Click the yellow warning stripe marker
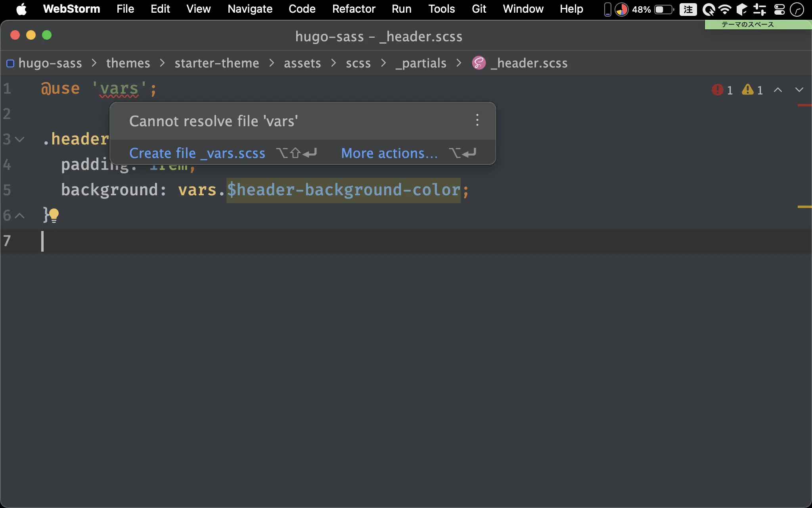Image resolution: width=812 pixels, height=508 pixels. click(x=804, y=207)
